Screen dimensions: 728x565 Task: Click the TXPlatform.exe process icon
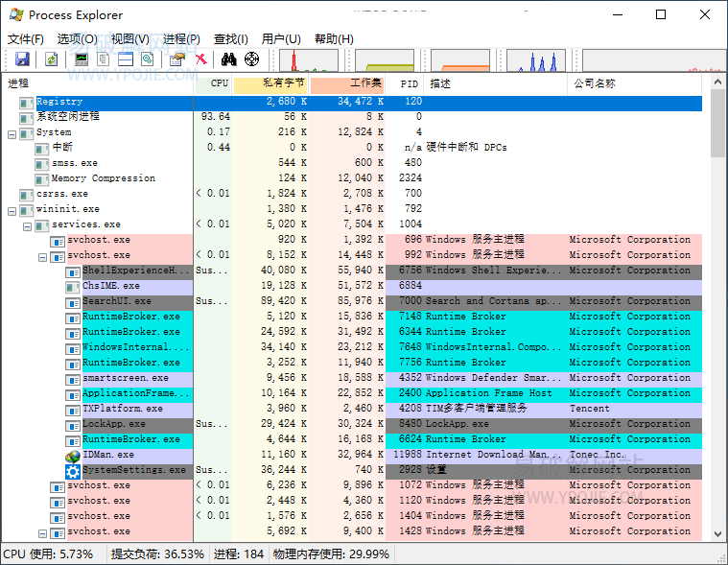[x=73, y=410]
